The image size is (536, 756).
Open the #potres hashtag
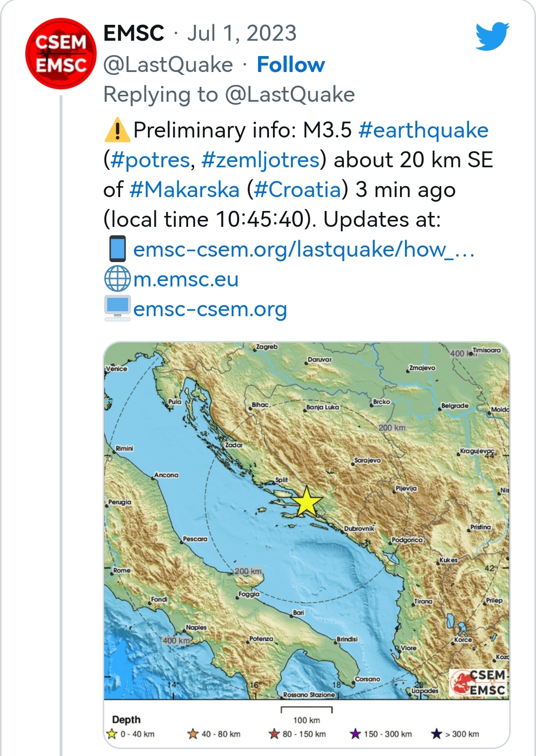point(150,160)
